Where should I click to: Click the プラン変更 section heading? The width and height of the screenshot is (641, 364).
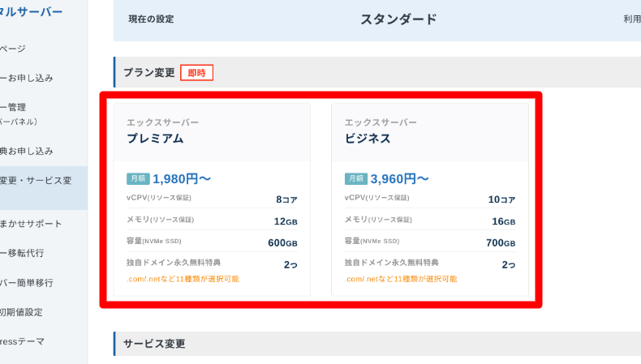tap(149, 73)
